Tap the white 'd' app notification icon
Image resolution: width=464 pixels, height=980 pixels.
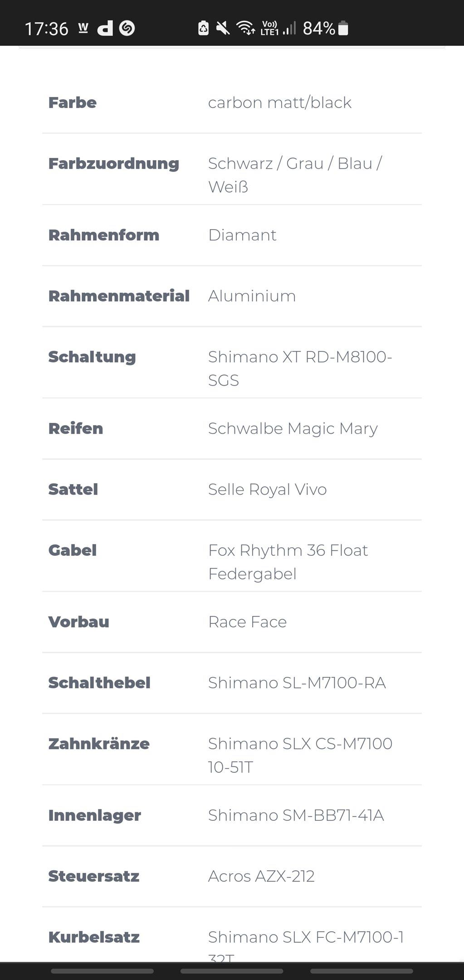(105, 29)
